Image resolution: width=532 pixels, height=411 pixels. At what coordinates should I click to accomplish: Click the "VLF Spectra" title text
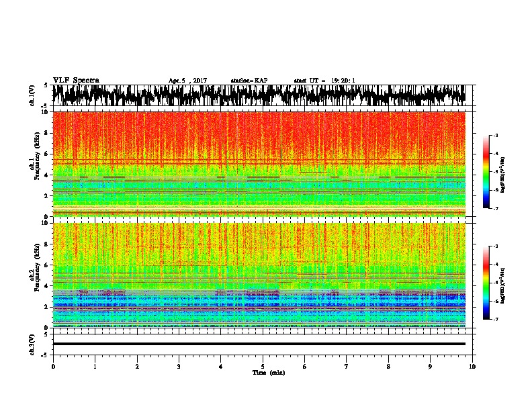[76, 81]
